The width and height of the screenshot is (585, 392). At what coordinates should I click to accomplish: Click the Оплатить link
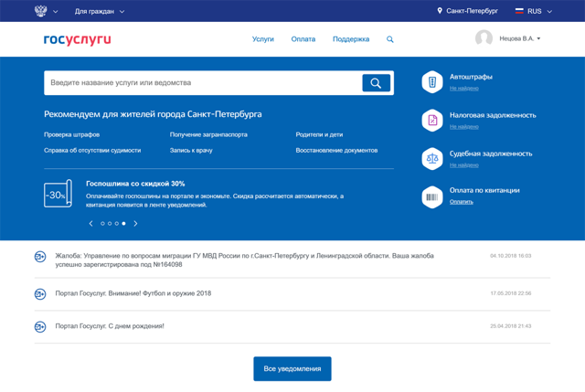[461, 202]
